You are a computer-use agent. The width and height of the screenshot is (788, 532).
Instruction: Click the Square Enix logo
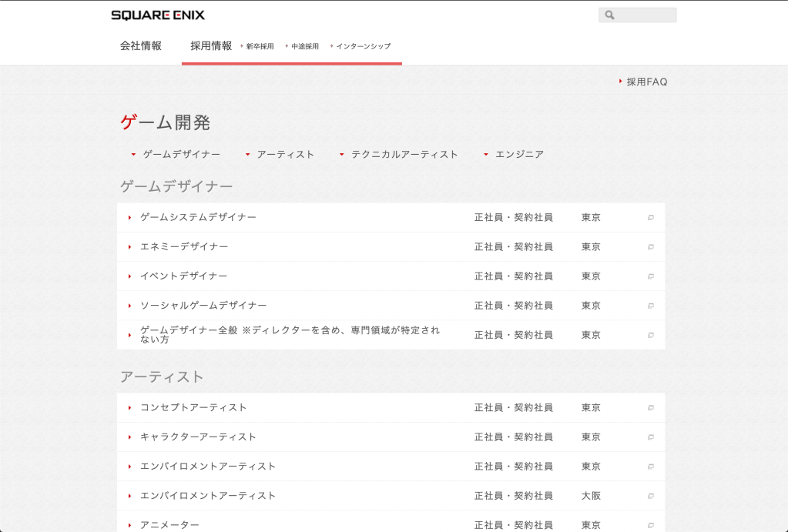[x=158, y=15]
